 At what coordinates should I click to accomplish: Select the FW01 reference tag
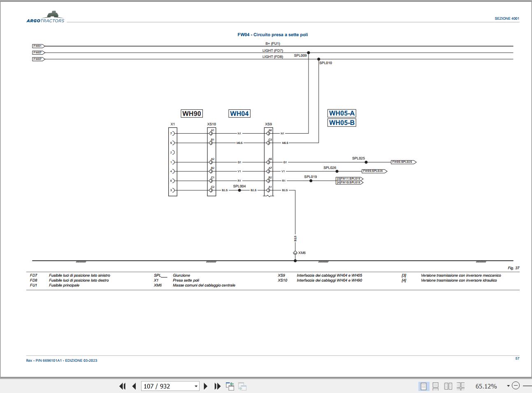pos(37,46)
